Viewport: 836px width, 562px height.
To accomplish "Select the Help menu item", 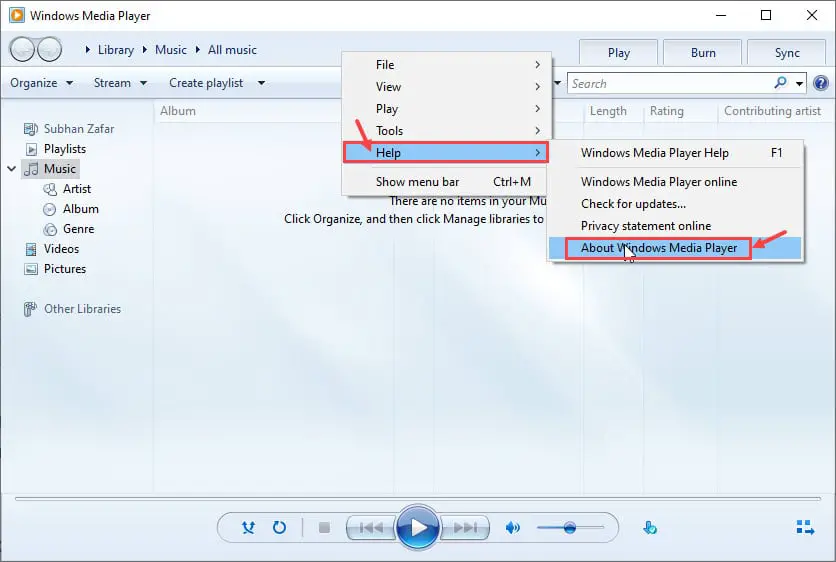I will tap(446, 152).
